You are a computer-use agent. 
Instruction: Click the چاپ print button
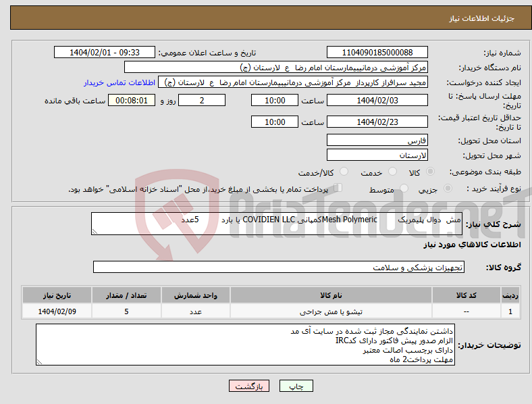point(296,386)
